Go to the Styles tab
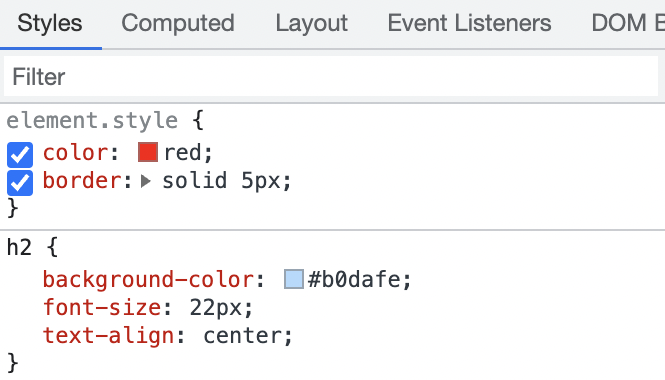Image resolution: width=665 pixels, height=380 pixels. [x=50, y=23]
